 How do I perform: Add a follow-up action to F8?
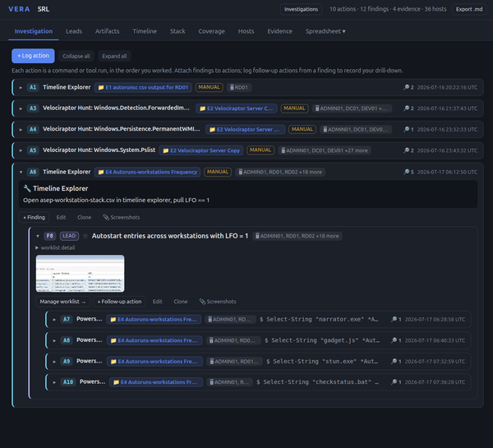[119, 302]
